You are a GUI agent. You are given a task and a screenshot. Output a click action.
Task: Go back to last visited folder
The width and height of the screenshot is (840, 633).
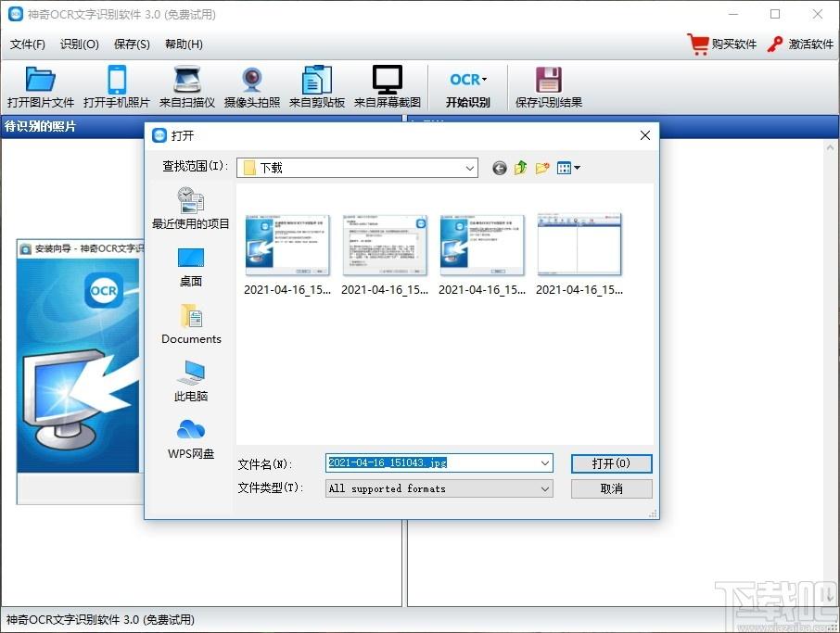point(500,168)
